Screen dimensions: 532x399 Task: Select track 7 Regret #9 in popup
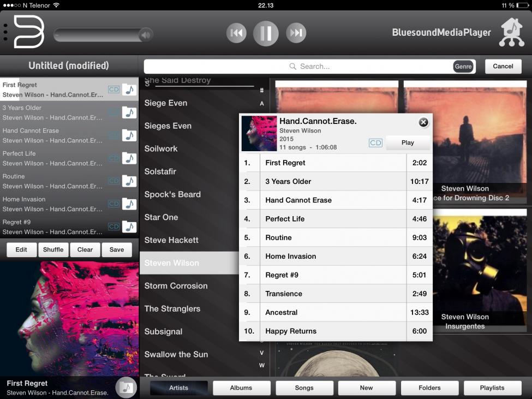click(x=336, y=275)
